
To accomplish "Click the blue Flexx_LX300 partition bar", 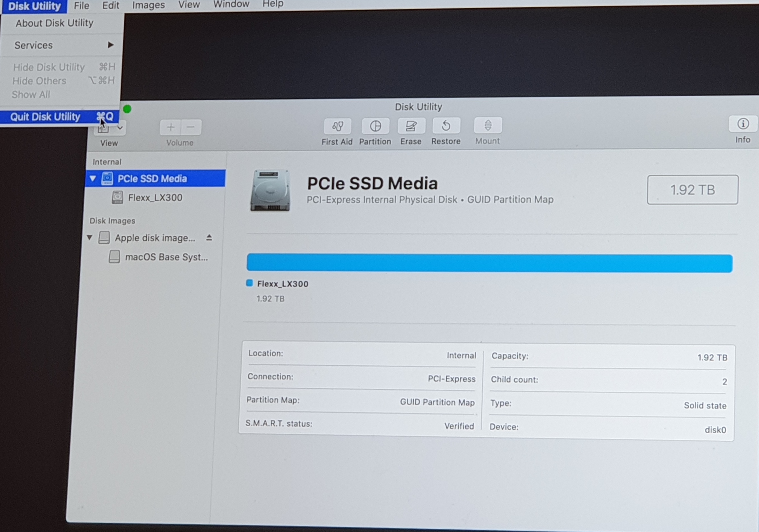I will tap(489, 263).
